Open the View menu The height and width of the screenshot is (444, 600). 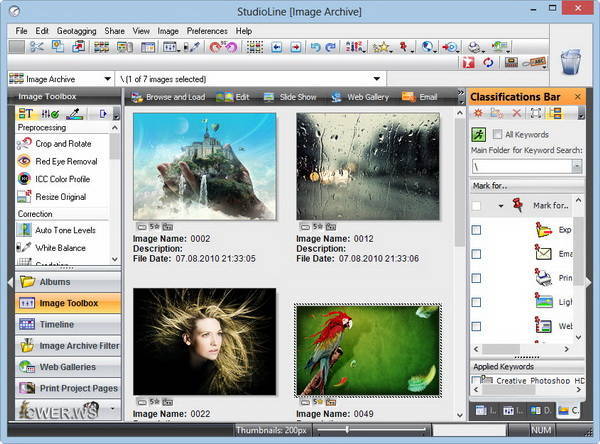pos(141,31)
